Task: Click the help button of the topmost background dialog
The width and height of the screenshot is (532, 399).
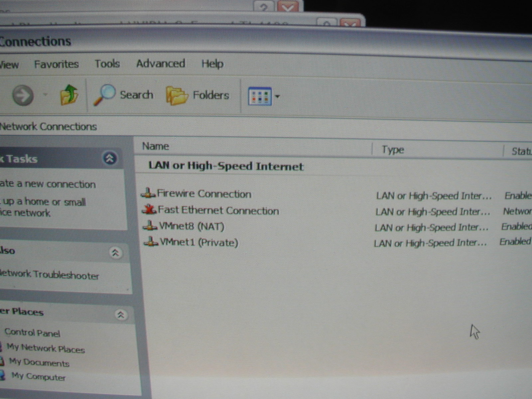Action: pyautogui.click(x=264, y=7)
